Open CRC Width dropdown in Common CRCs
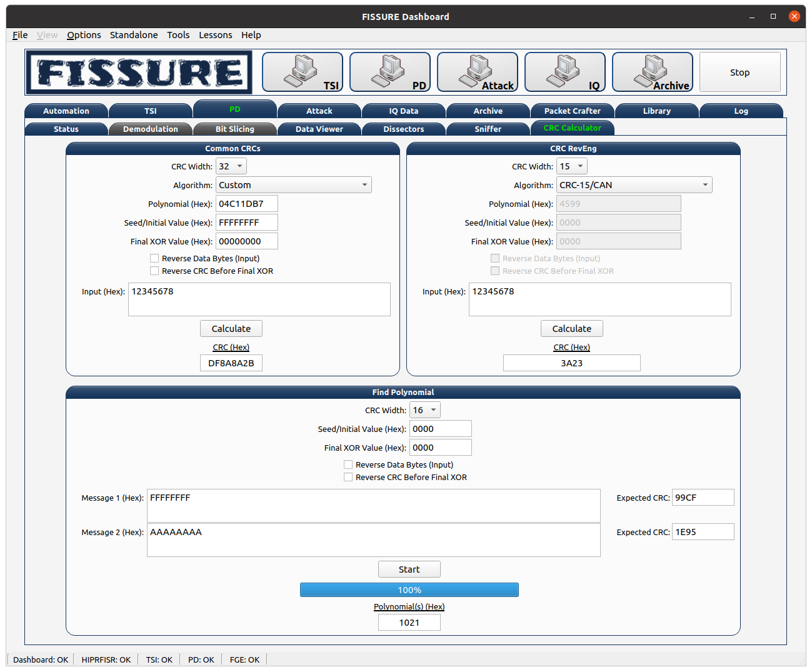 pos(231,166)
